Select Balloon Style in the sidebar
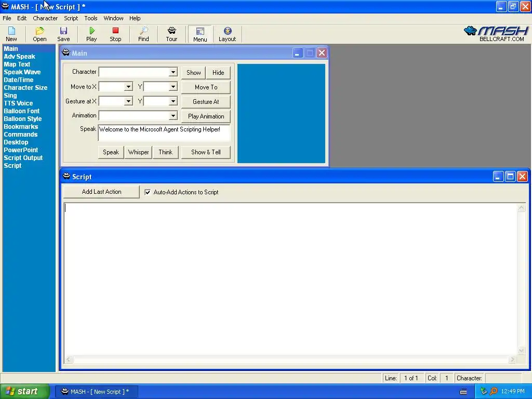The height and width of the screenshot is (399, 532). (x=23, y=119)
